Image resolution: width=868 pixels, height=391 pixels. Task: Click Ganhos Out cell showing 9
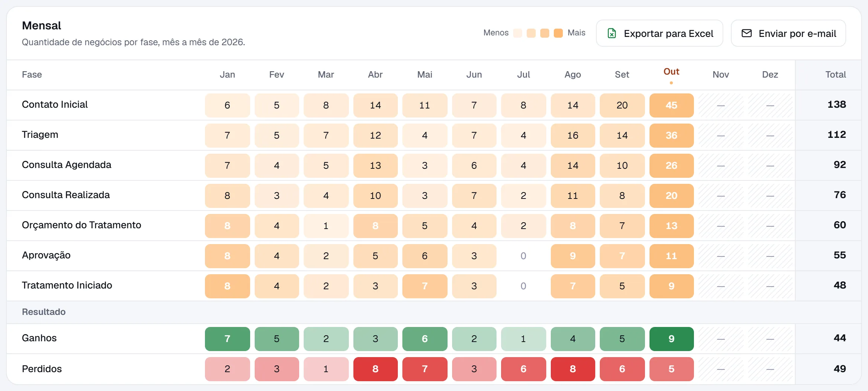671,339
